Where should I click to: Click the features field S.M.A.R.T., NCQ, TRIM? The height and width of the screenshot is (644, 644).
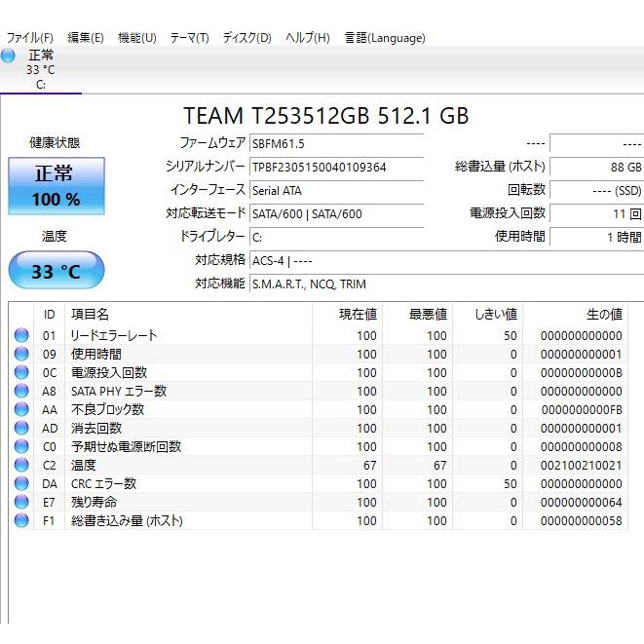coord(447,284)
